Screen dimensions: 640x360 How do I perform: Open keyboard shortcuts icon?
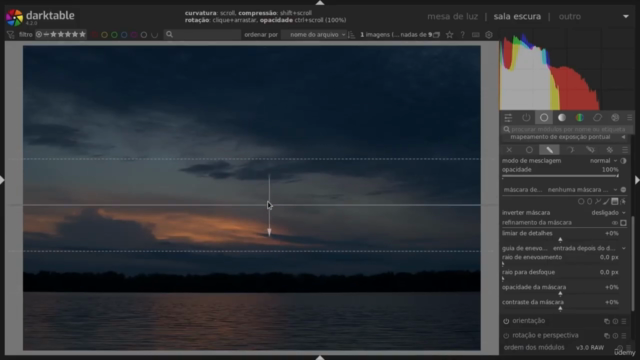(x=476, y=35)
